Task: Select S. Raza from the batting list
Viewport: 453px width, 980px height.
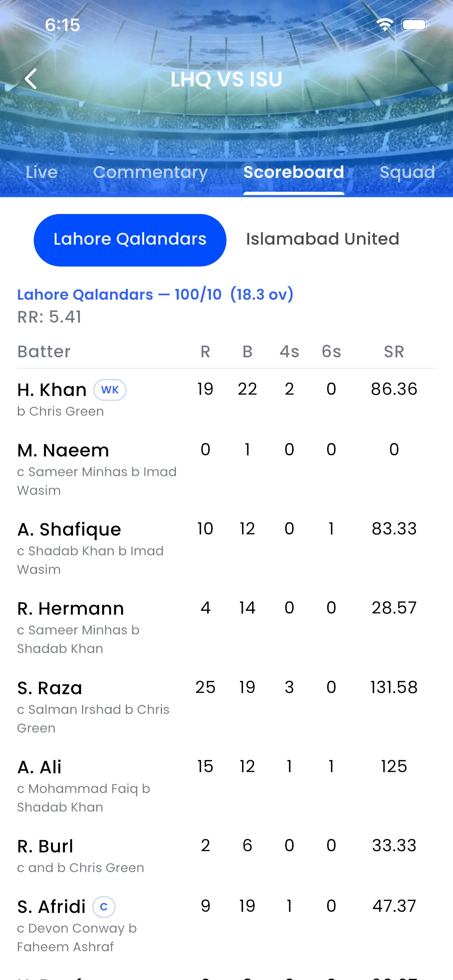Action: click(x=50, y=687)
